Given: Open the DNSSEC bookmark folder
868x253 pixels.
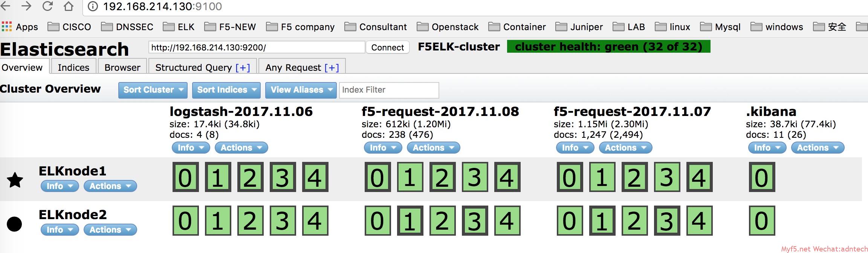Looking at the screenshot, I should [127, 27].
